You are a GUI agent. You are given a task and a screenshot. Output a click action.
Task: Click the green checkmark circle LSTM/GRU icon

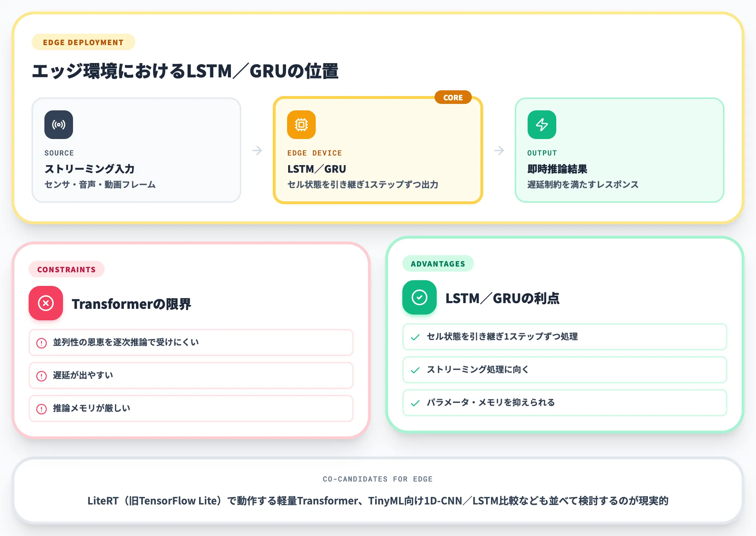420,297
